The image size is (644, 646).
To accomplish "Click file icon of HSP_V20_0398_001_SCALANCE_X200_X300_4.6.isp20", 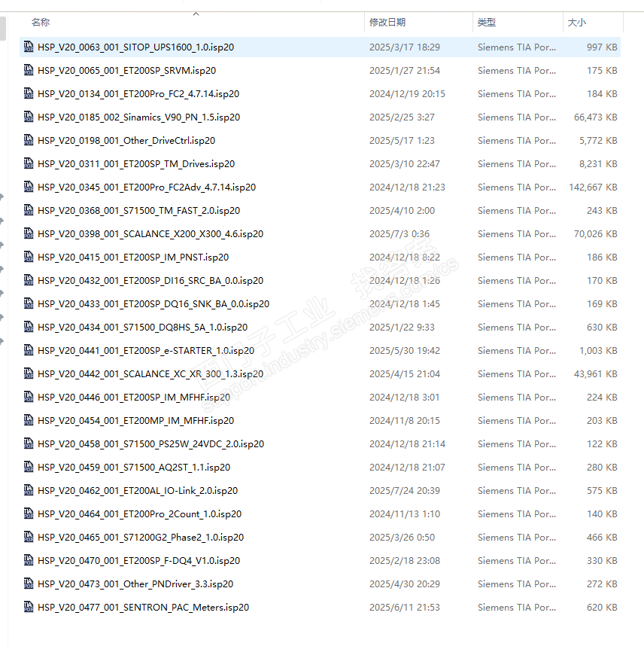I will click(29, 233).
